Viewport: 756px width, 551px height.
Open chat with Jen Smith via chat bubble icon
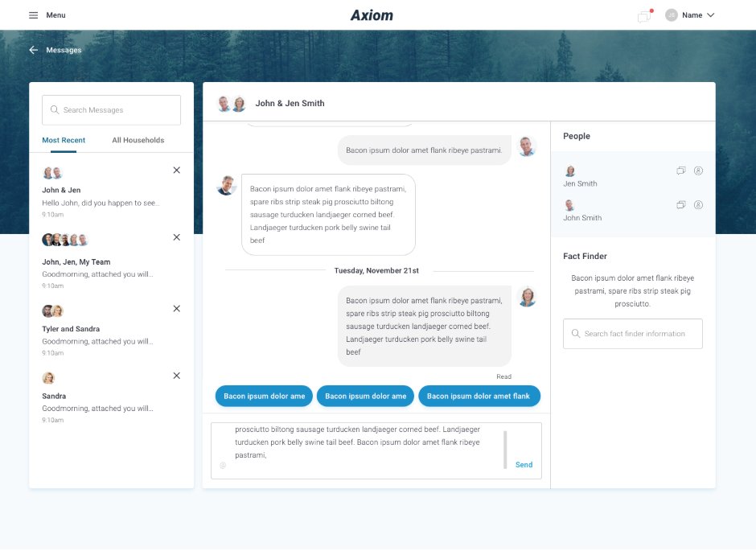681,171
